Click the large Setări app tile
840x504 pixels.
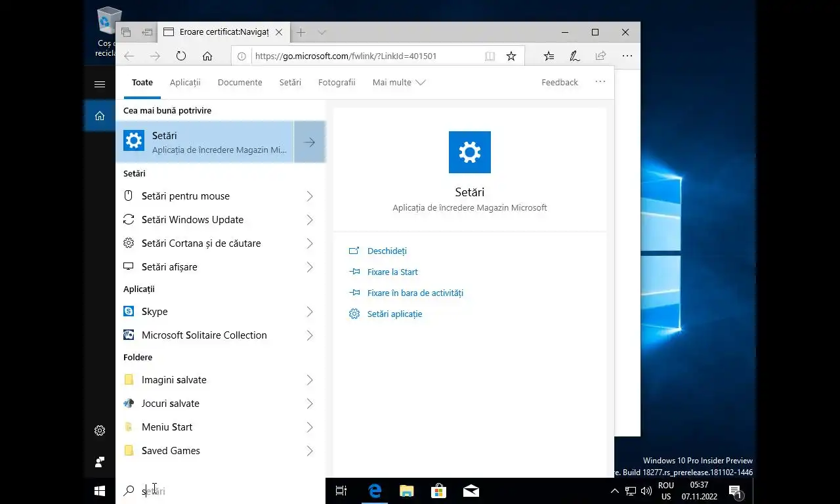point(470,152)
